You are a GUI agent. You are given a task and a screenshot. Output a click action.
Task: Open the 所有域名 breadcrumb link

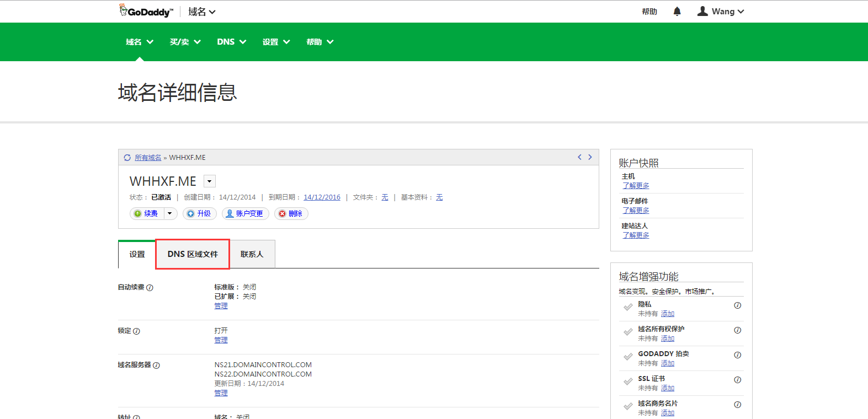point(148,158)
